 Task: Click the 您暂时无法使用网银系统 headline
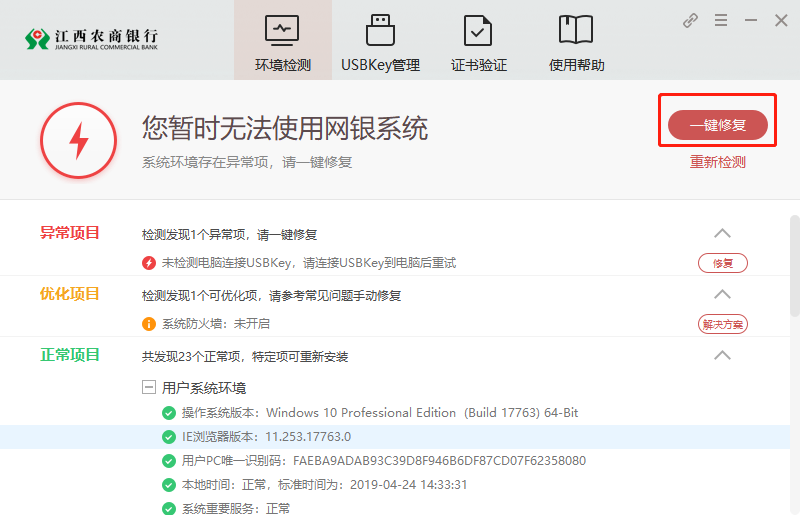[x=285, y=128]
